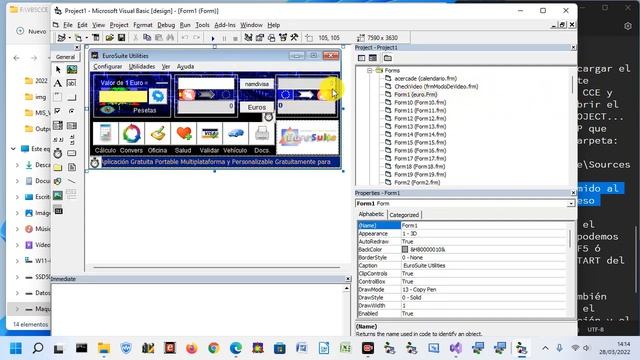This screenshot has height=360, width=640.
Task: Open the Tools menu
Action: pyautogui.click(x=202, y=25)
